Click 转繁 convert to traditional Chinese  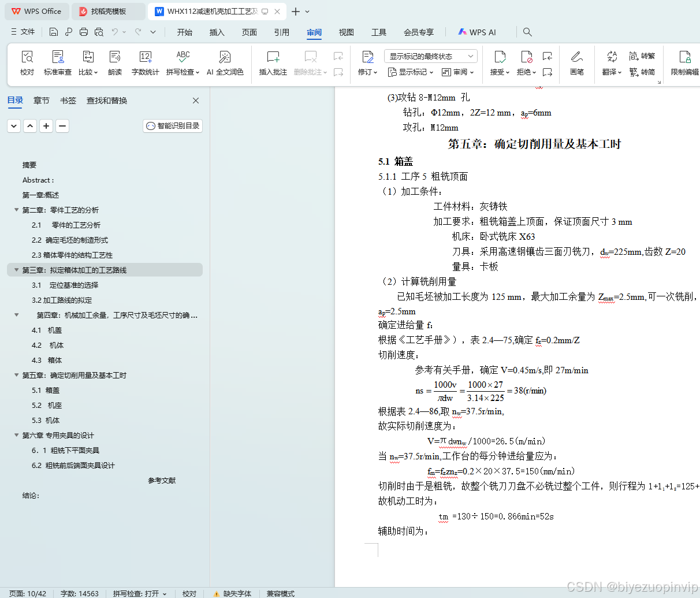click(x=642, y=56)
